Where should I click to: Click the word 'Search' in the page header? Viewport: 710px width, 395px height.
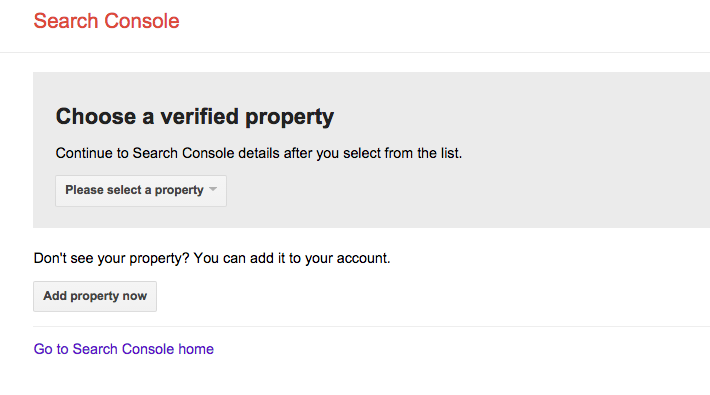[66, 21]
